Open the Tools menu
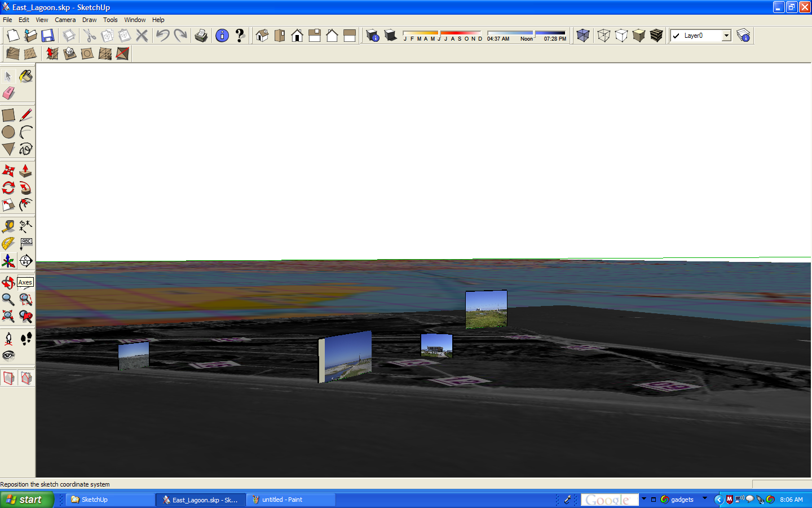Screen dimensions: 812x508 [111, 20]
